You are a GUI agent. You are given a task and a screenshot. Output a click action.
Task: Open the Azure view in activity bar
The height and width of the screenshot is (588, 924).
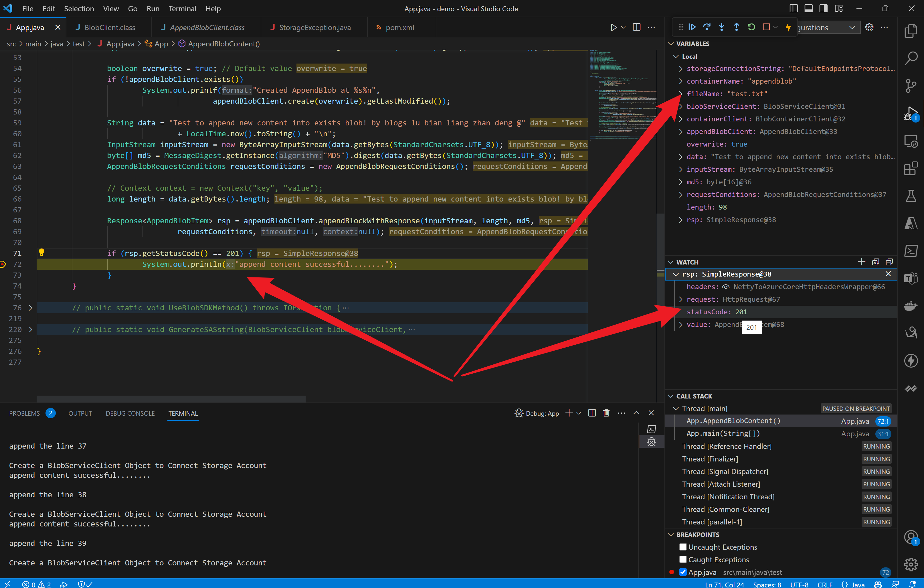911,223
